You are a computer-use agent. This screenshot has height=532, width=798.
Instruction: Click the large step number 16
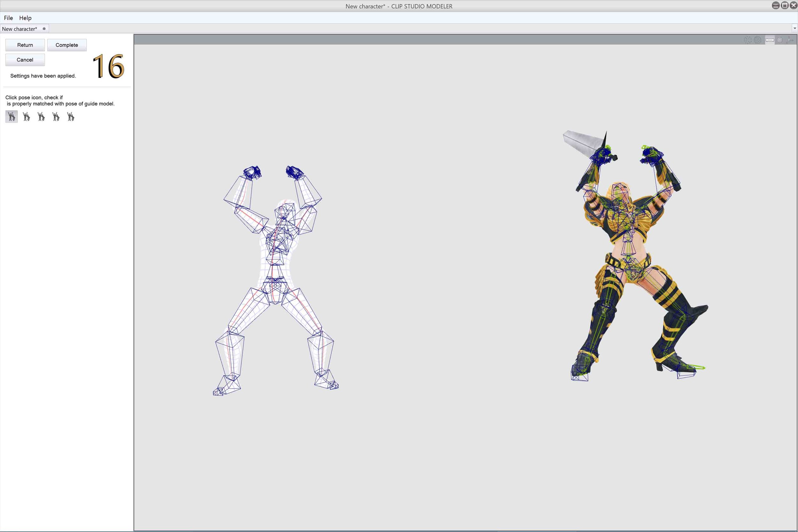tap(109, 66)
